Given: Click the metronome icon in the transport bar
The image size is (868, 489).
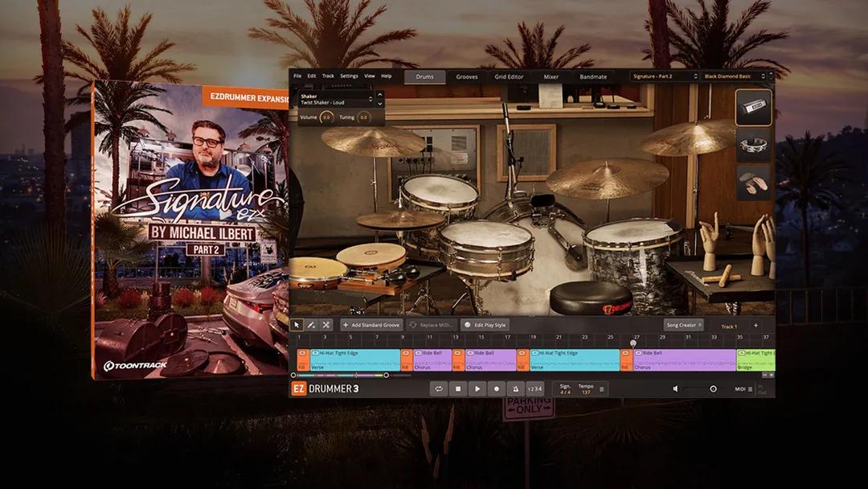Looking at the screenshot, I should pos(516,388).
